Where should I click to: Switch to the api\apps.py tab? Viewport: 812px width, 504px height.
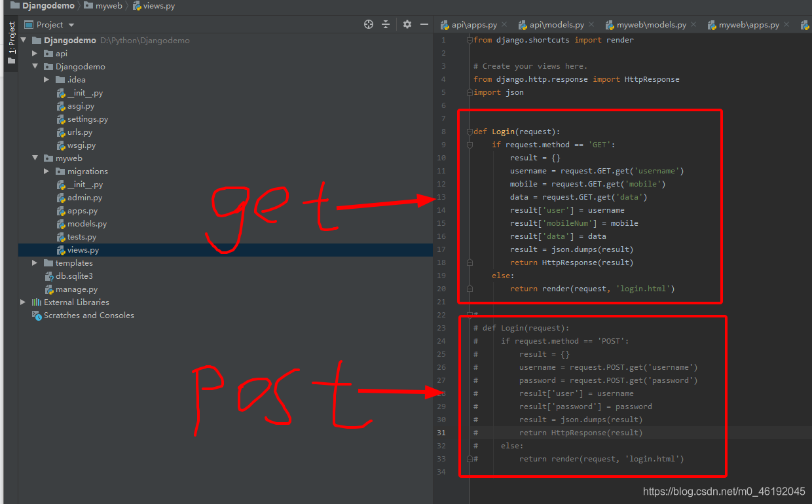point(473,25)
